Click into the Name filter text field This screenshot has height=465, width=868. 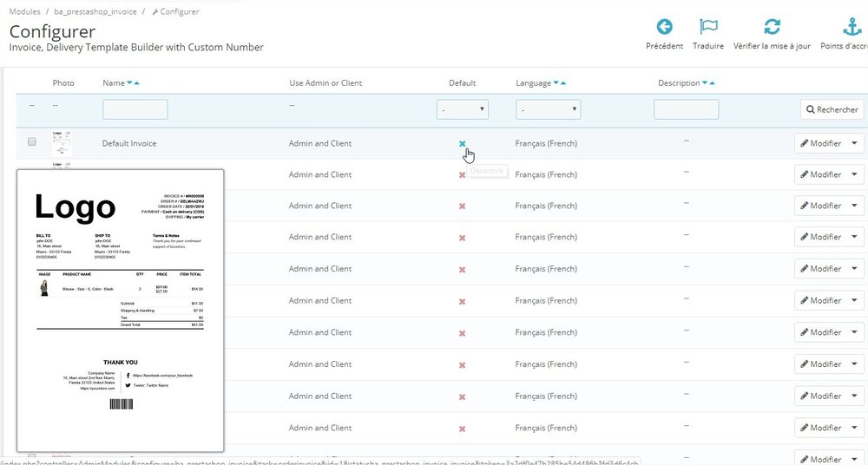135,109
